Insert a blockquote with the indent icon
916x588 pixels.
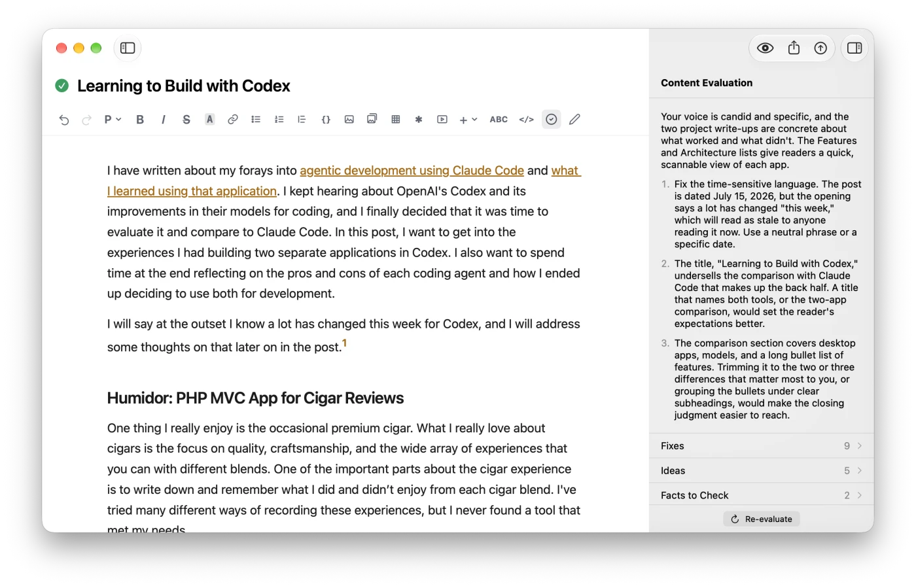pyautogui.click(x=302, y=120)
